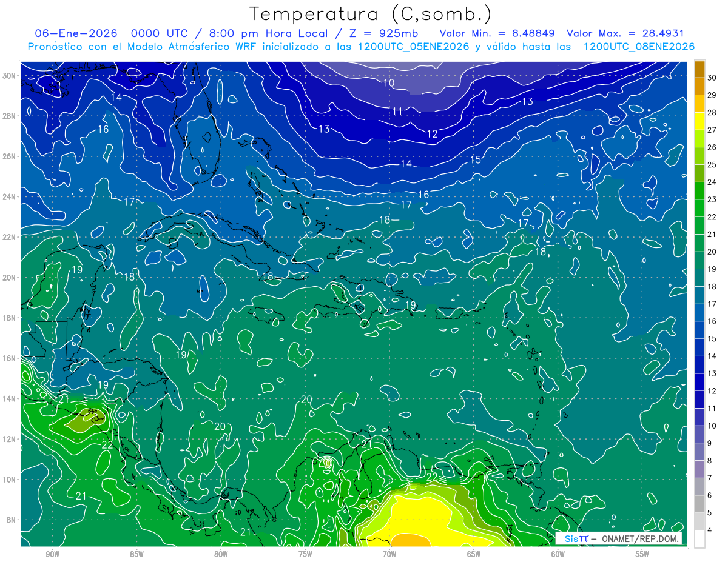Click the '30N' latitude axis label

click(x=9, y=76)
